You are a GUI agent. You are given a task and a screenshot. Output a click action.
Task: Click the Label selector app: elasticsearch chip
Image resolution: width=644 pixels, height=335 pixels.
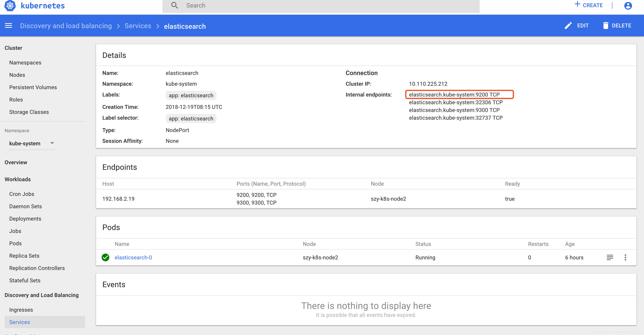191,119
